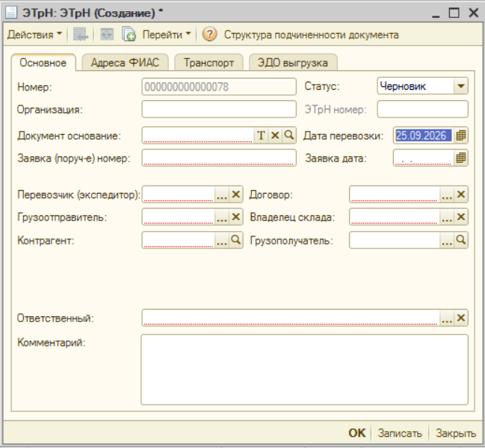Open calendar for Заявка дата
485x448 pixels.
(461, 158)
